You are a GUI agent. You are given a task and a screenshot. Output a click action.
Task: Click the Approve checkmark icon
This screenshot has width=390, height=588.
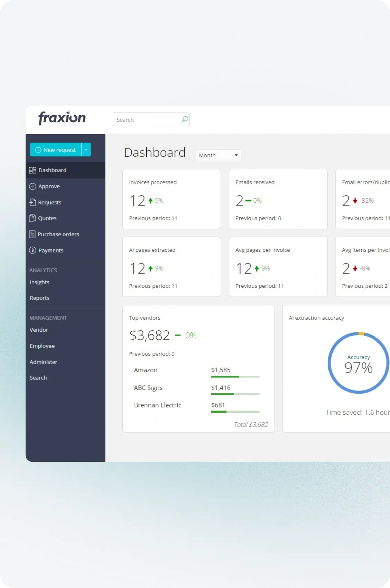point(32,186)
